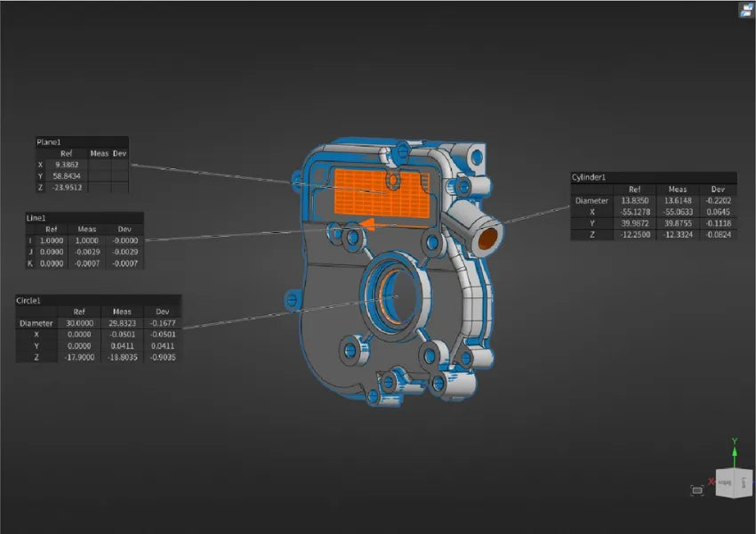Screen dimensions: 756x534
Task: Click the Ref header in the Line1 table
Action: point(51,229)
